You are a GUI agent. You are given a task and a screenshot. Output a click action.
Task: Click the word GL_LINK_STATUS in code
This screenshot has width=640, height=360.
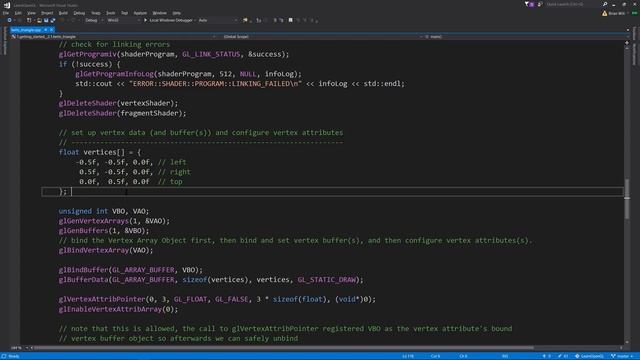pos(211,54)
